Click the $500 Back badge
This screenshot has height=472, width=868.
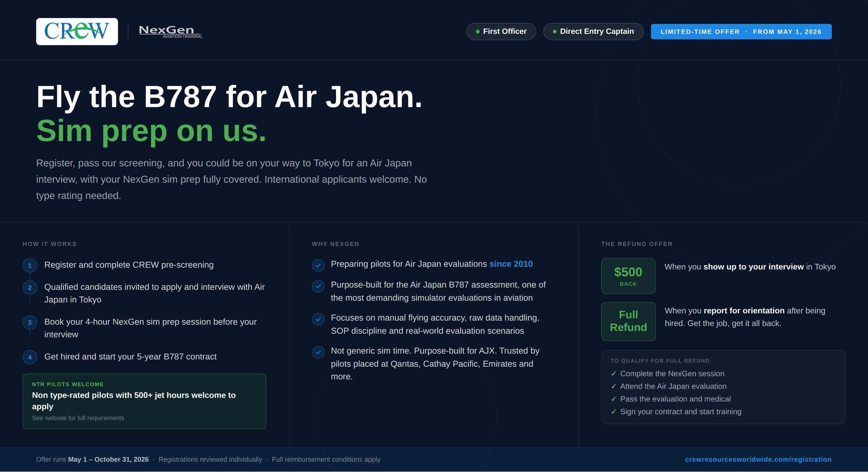(628, 276)
